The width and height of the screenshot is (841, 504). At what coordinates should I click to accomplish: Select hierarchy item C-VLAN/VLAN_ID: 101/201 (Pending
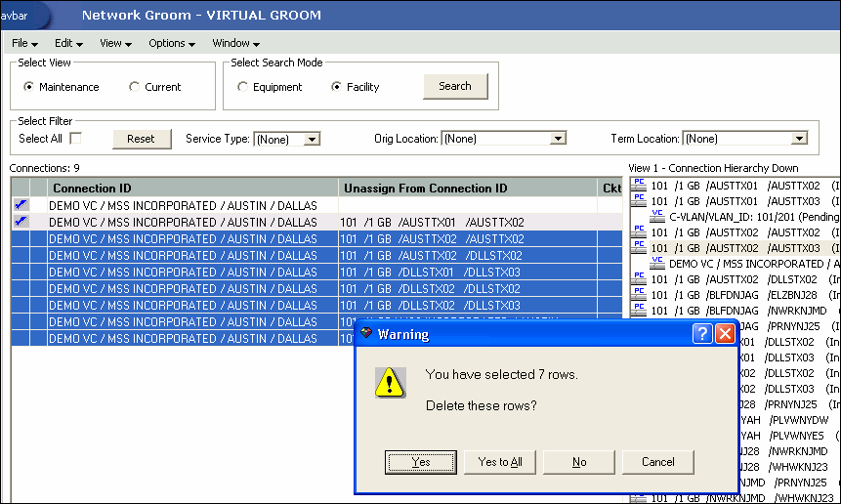point(754,217)
